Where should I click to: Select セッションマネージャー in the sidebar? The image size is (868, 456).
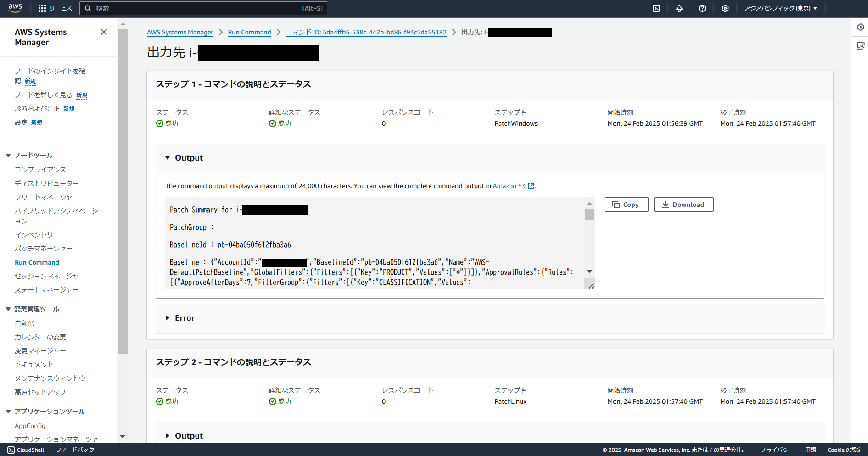click(50, 276)
